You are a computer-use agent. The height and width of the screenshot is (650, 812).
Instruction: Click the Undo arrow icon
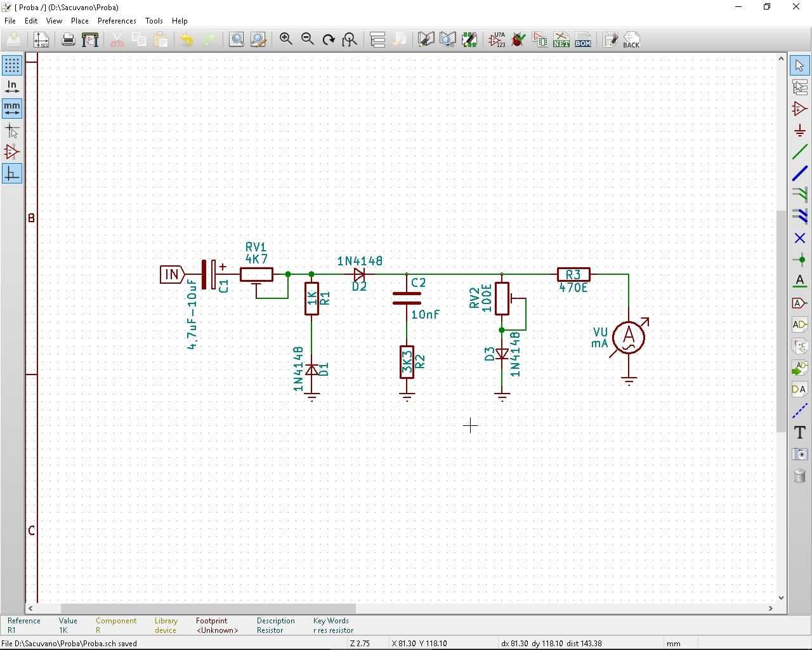pos(187,40)
